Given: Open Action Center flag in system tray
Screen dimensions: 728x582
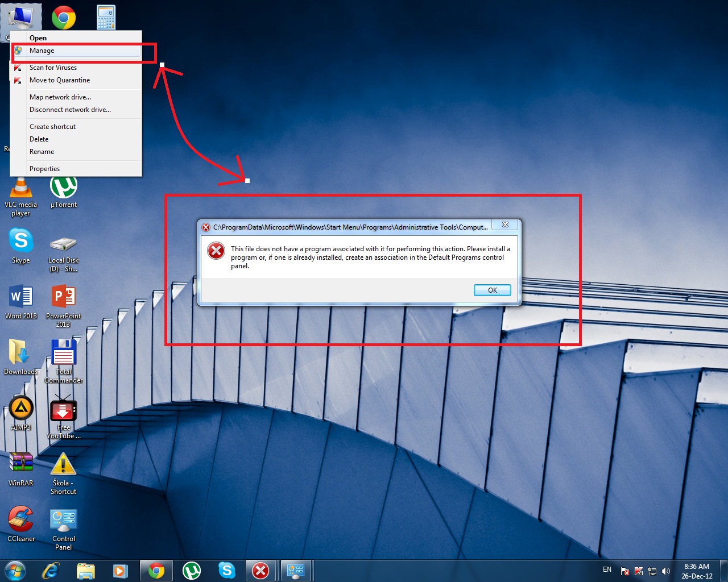Looking at the screenshot, I should pos(625,571).
